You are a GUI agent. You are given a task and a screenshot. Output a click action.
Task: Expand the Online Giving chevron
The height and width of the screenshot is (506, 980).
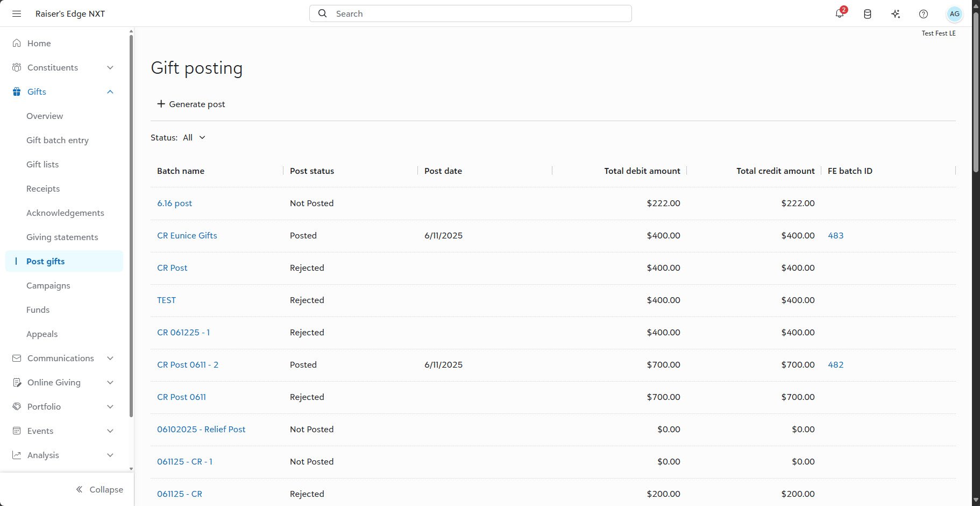[x=110, y=382]
